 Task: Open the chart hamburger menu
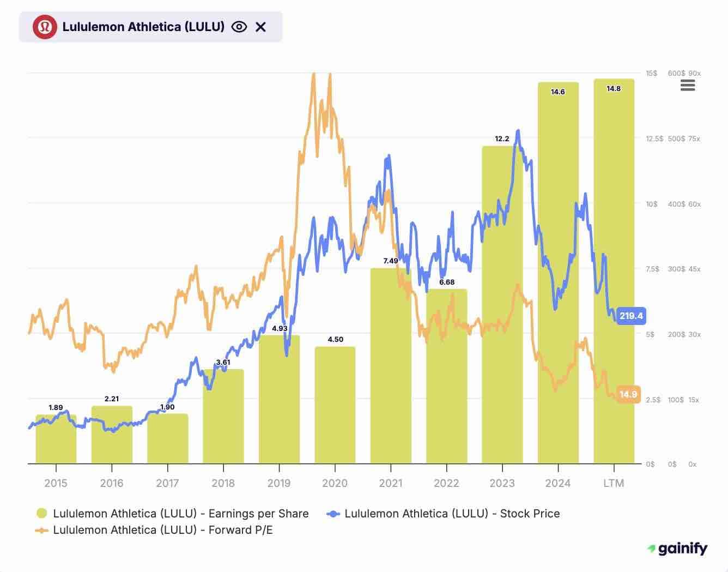688,85
